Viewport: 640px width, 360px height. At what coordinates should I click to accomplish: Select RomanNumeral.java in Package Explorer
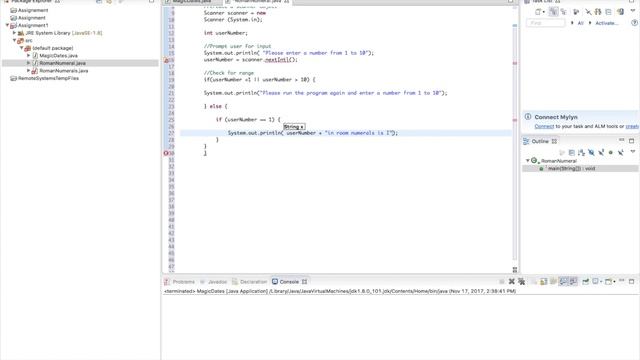pyautogui.click(x=62, y=63)
